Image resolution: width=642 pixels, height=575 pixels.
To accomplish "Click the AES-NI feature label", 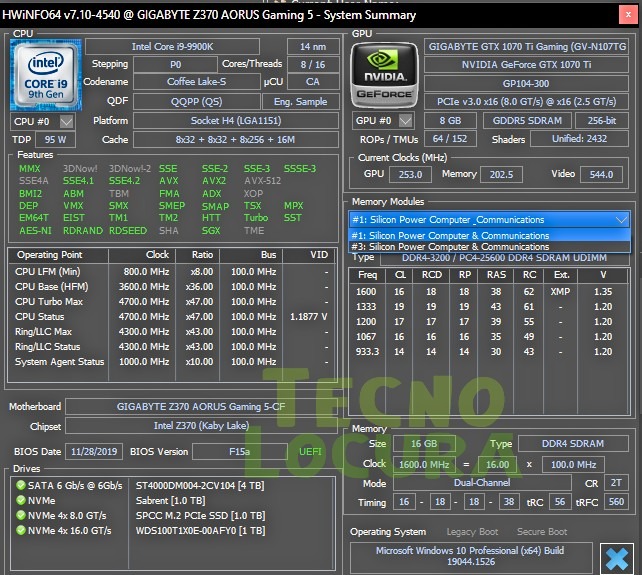I will [x=35, y=231].
